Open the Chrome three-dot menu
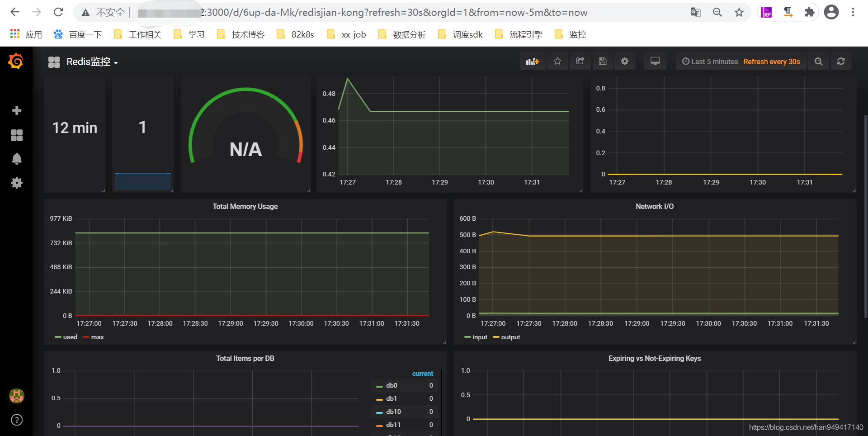The width and height of the screenshot is (868, 436). click(x=853, y=12)
